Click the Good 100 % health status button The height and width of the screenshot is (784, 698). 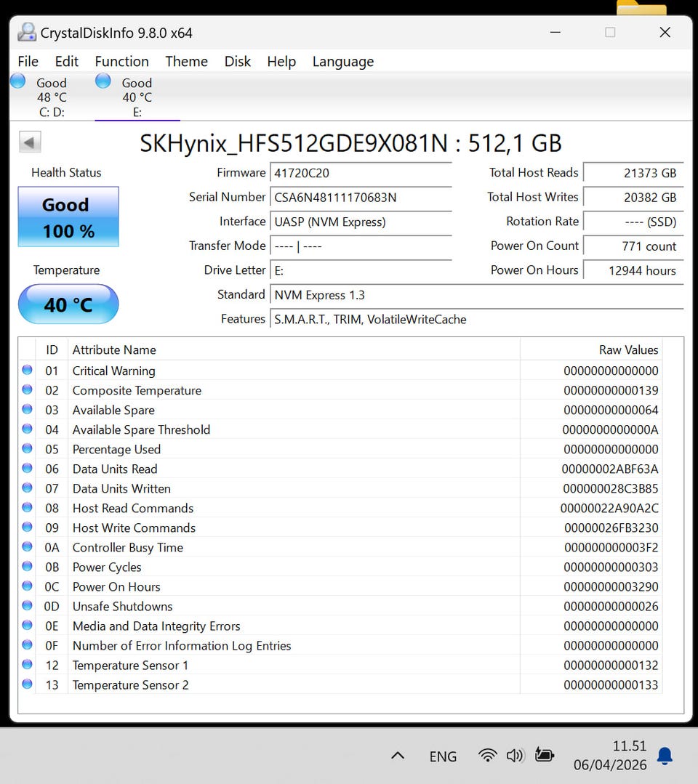click(x=68, y=217)
